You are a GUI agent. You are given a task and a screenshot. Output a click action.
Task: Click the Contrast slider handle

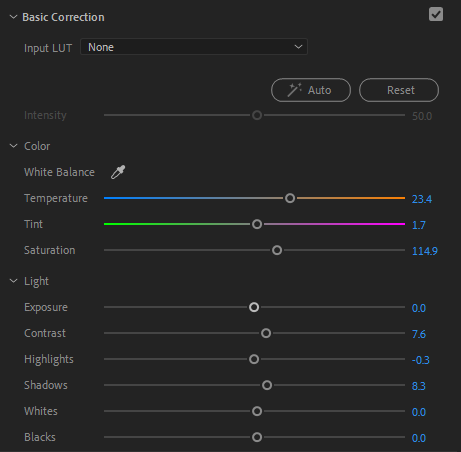click(x=266, y=333)
